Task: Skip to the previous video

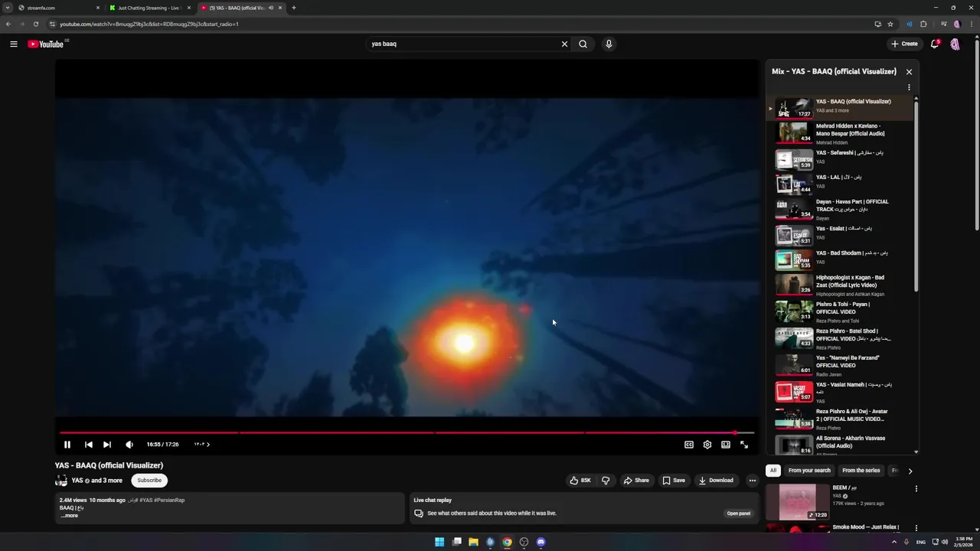Action: click(x=89, y=445)
